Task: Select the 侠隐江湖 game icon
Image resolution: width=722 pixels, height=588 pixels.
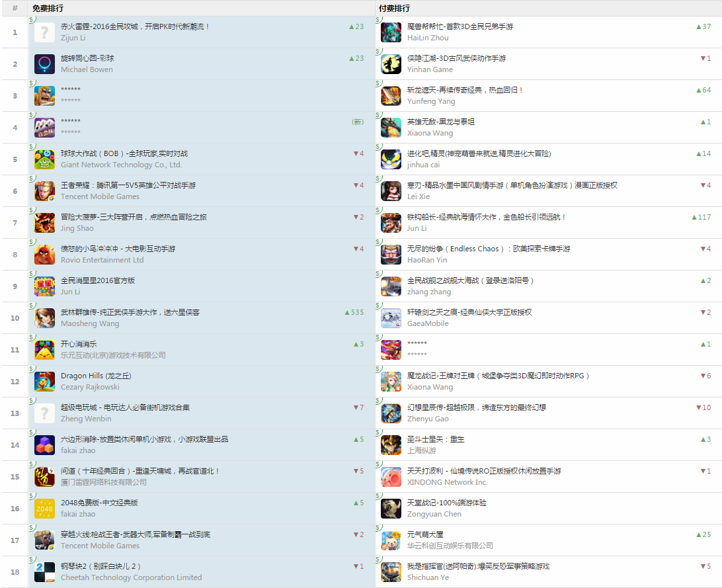Action: tap(391, 64)
